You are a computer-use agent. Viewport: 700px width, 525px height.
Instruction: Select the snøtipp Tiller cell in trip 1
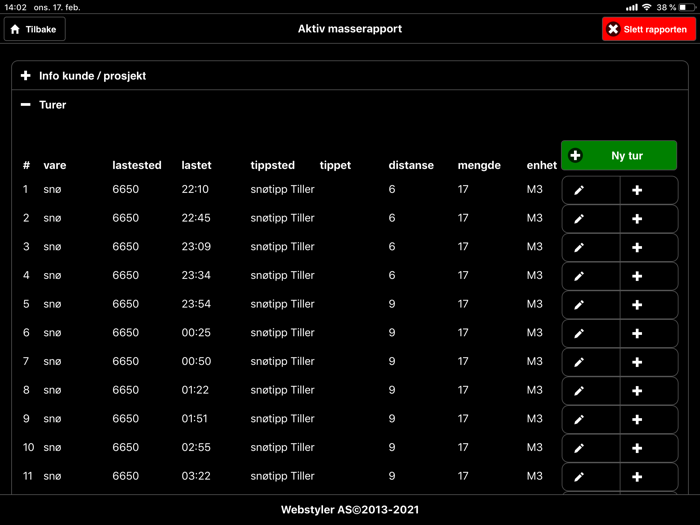(x=282, y=189)
